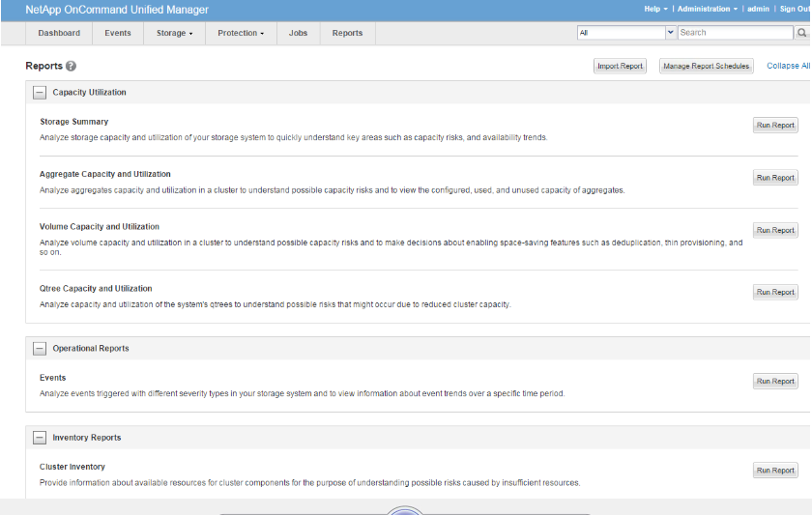This screenshot has width=812, height=515.
Task: Collapse the Inventory Reports section
Action: click(40, 438)
